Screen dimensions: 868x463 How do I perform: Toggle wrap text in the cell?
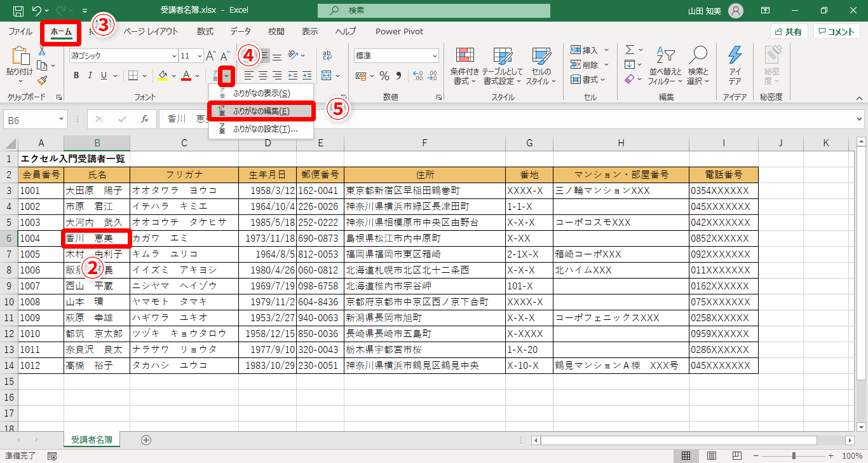point(328,56)
